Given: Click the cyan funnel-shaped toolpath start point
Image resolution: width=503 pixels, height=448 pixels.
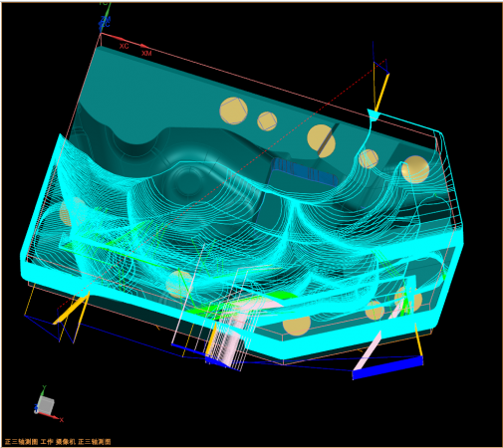Looking at the screenshot, I should tap(374, 114).
